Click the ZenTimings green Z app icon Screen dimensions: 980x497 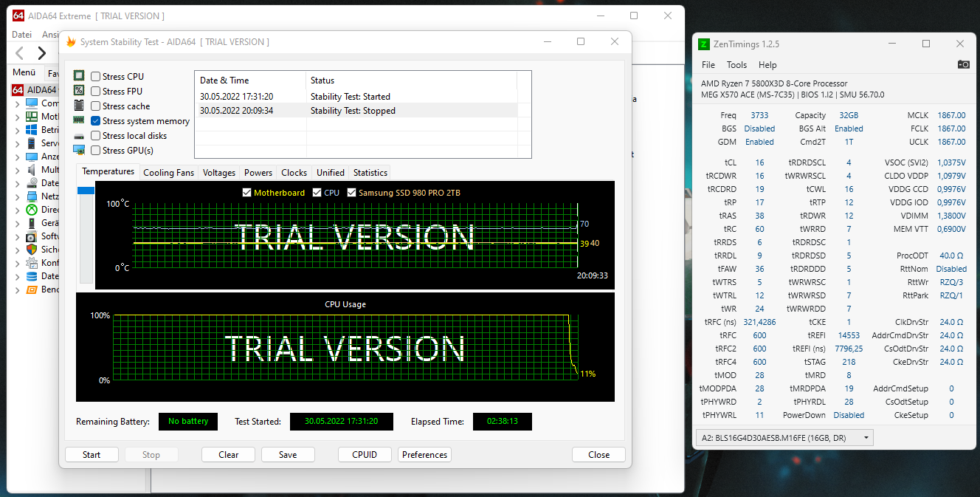[704, 44]
